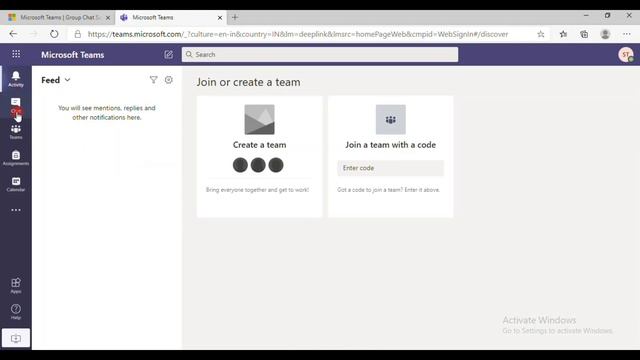Open a new browser tab
The width and height of the screenshot is (640, 360).
pos(235,17)
